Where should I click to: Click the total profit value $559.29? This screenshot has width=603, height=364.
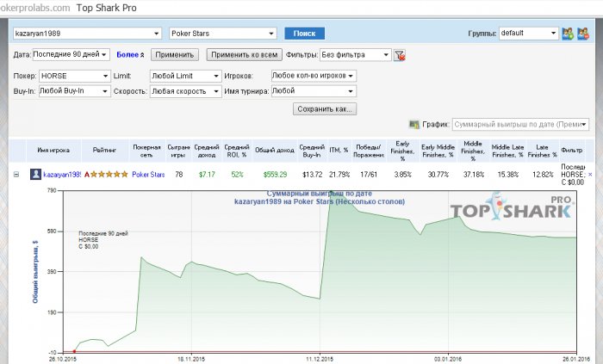point(275,175)
